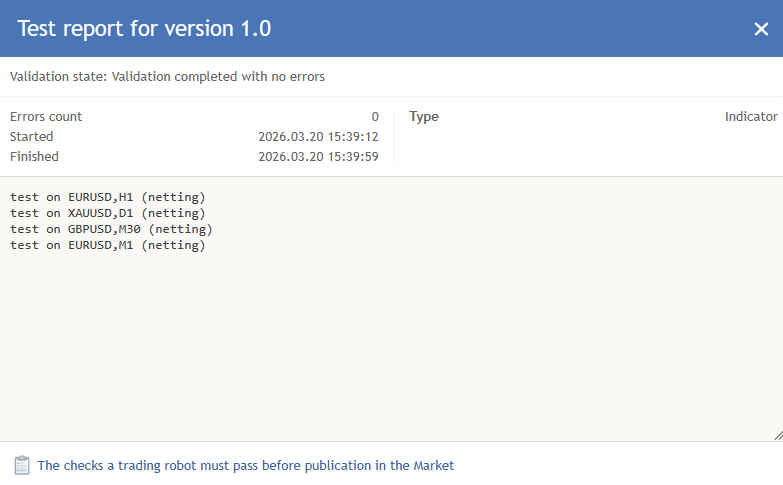This screenshot has width=783, height=485.
Task: Click the Type label
Action: 424,117
